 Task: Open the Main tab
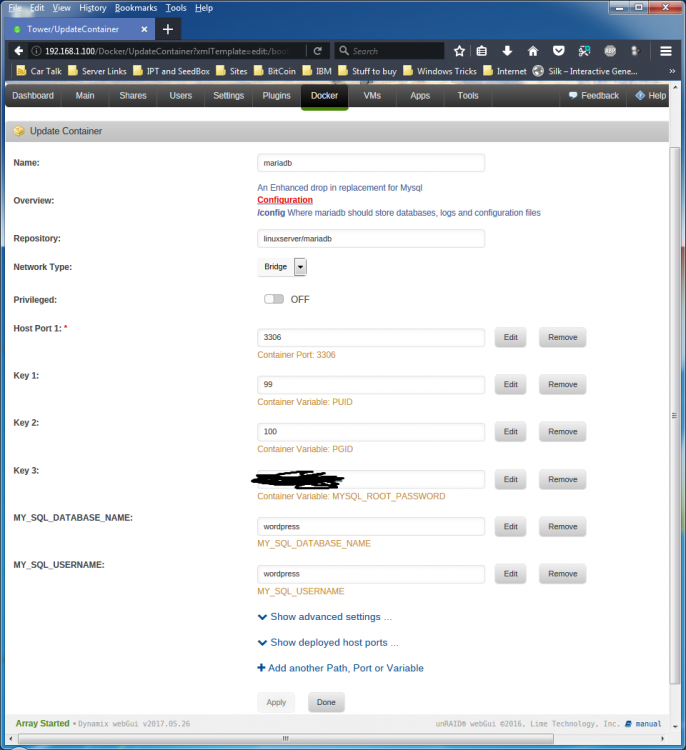(85, 96)
